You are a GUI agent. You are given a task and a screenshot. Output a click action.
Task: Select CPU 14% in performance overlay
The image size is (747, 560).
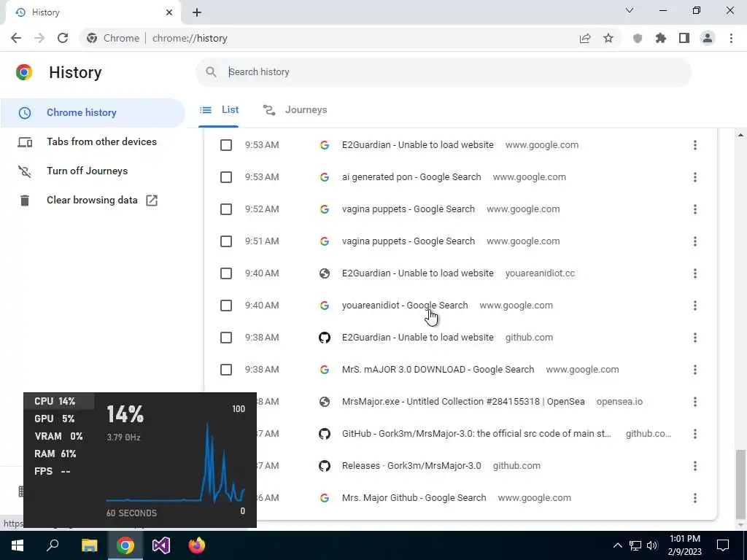click(x=58, y=402)
